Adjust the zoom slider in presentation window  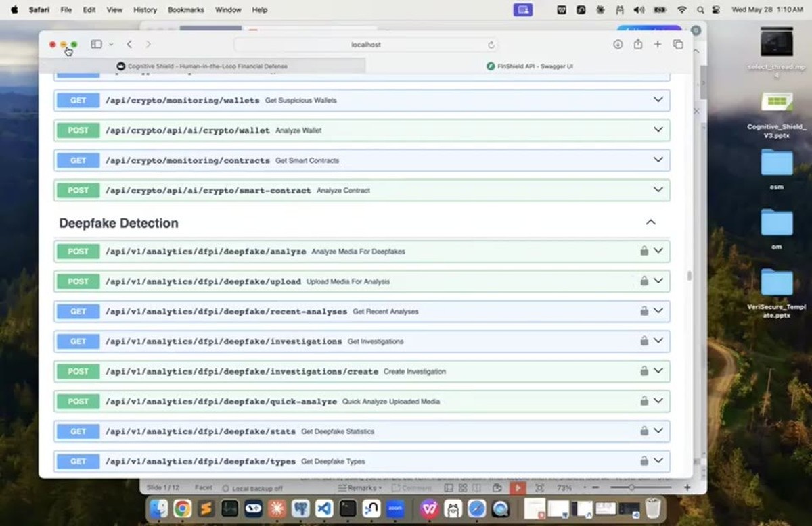click(631, 487)
